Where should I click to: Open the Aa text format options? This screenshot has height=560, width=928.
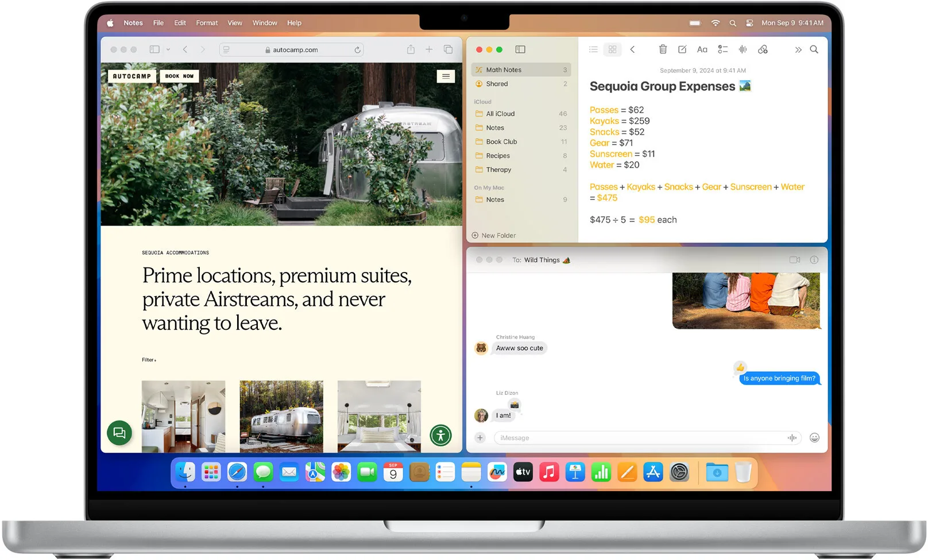tap(702, 49)
